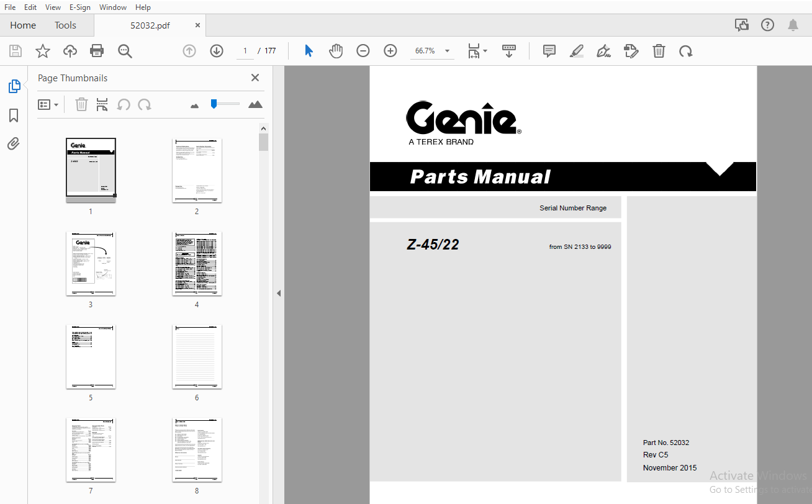Add the file to starred bookmarks
The width and height of the screenshot is (812, 504).
42,51
